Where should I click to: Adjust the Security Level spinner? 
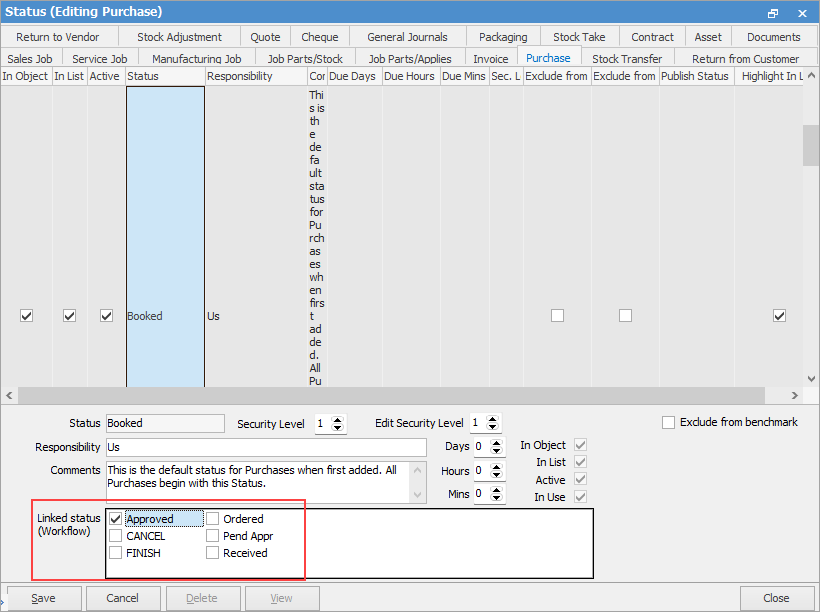coord(338,424)
